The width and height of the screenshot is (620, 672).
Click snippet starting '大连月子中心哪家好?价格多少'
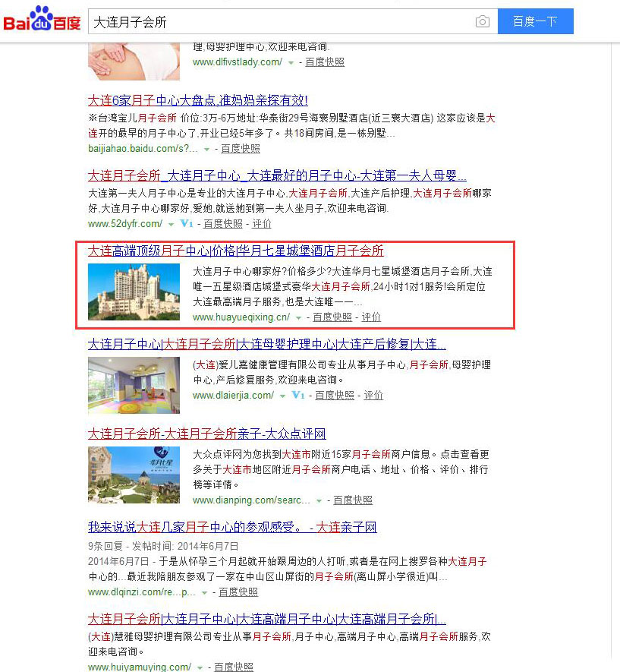click(x=342, y=286)
